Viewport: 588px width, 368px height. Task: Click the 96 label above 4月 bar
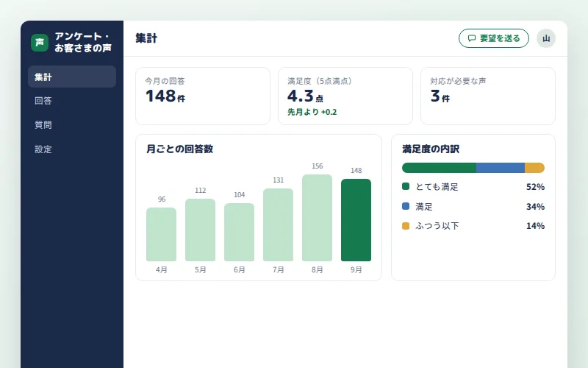(162, 199)
